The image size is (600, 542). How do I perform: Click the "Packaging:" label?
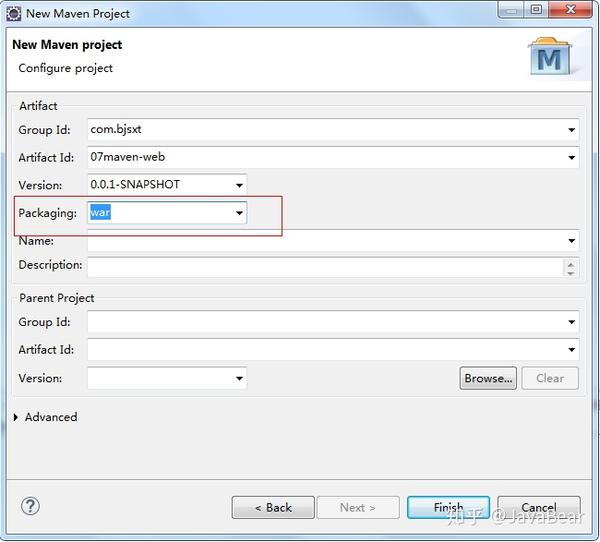(47, 213)
